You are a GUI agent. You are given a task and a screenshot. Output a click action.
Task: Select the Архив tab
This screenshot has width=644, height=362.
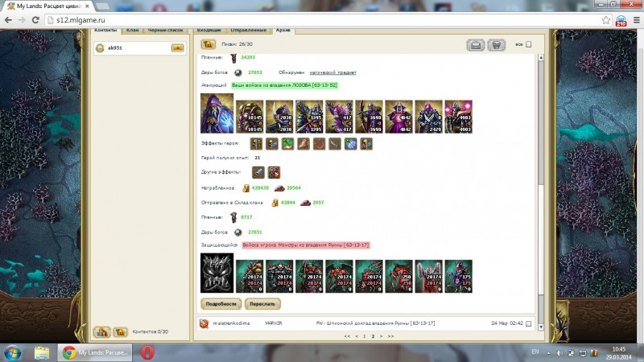coord(283,31)
